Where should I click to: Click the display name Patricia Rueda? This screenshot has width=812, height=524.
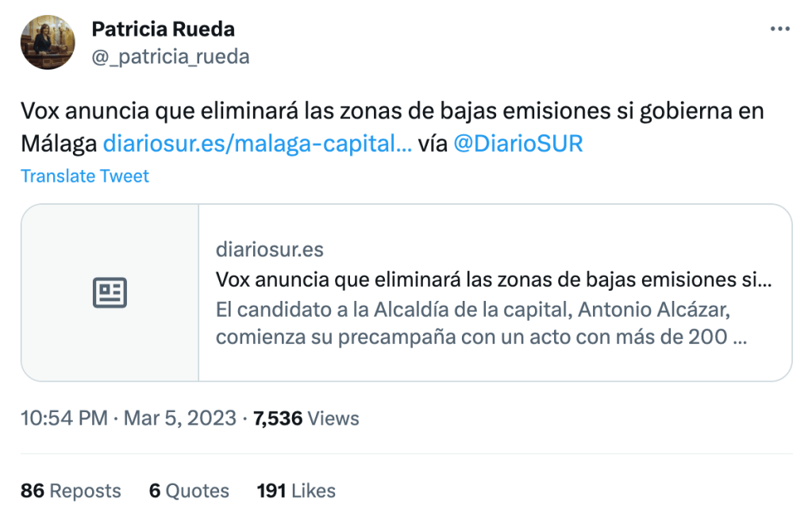pos(164,29)
